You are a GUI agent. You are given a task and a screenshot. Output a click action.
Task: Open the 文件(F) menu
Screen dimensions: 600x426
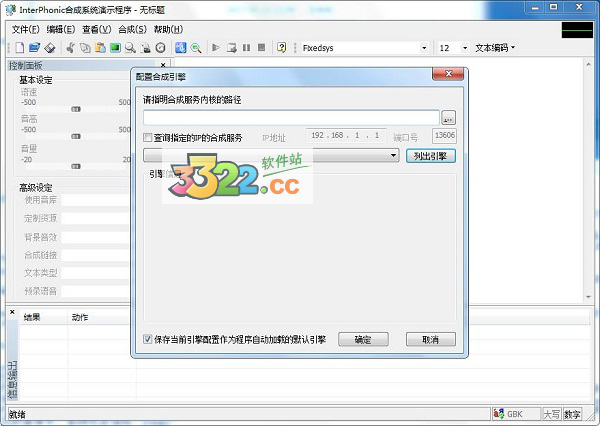(26, 29)
